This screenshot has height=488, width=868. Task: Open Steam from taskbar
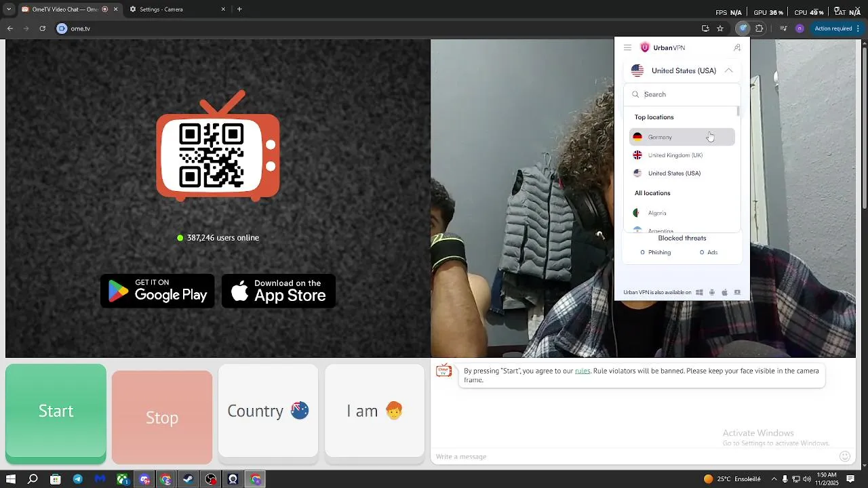pyautogui.click(x=188, y=479)
